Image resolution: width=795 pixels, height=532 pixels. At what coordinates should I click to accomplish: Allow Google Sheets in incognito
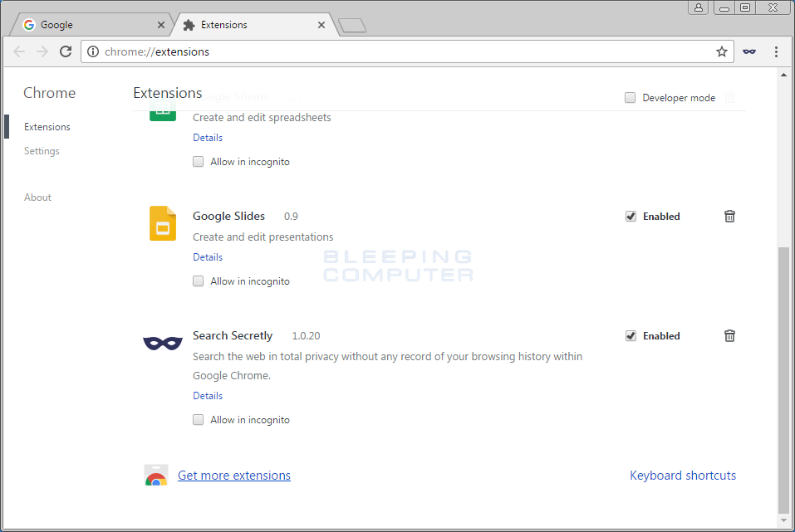point(199,162)
